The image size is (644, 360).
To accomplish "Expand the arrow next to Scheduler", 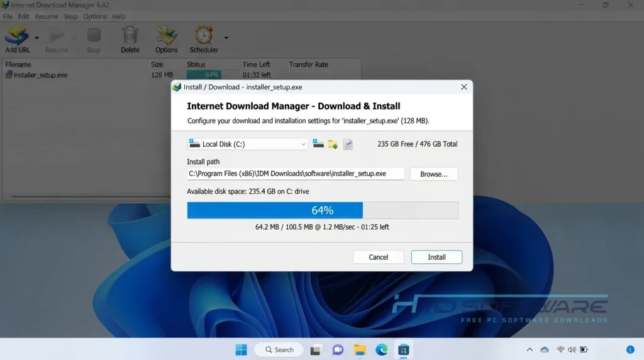I will pos(226,38).
